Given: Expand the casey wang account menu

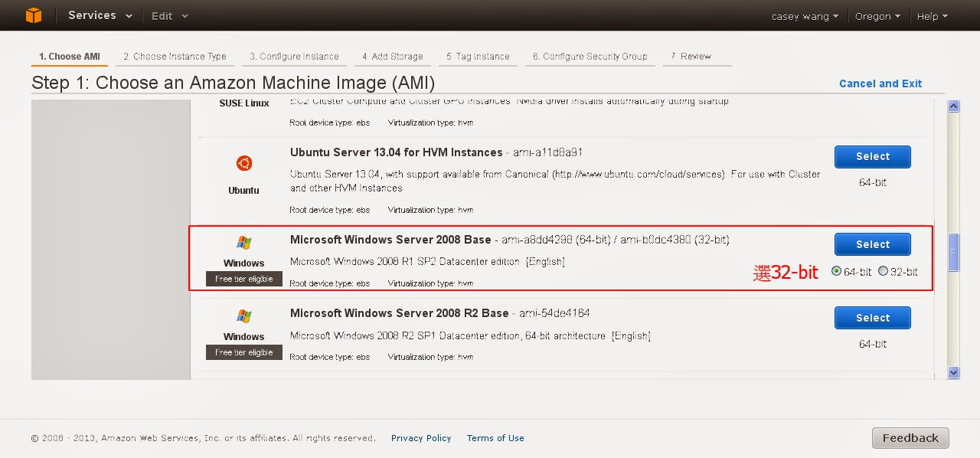Looking at the screenshot, I should 804,16.
